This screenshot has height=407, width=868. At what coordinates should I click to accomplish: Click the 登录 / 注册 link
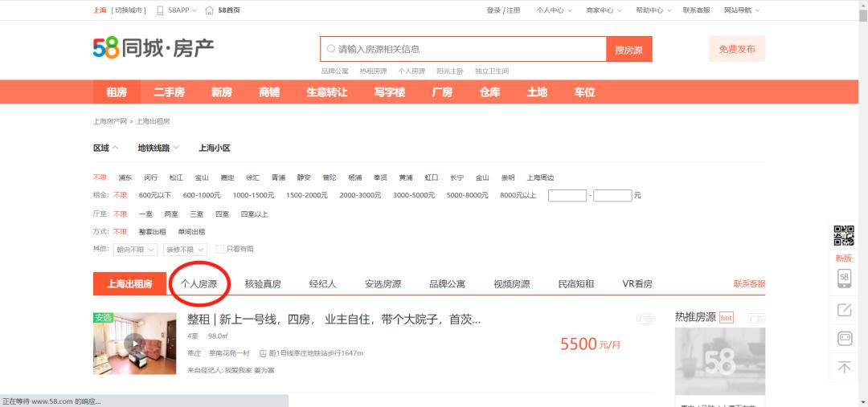[x=503, y=10]
